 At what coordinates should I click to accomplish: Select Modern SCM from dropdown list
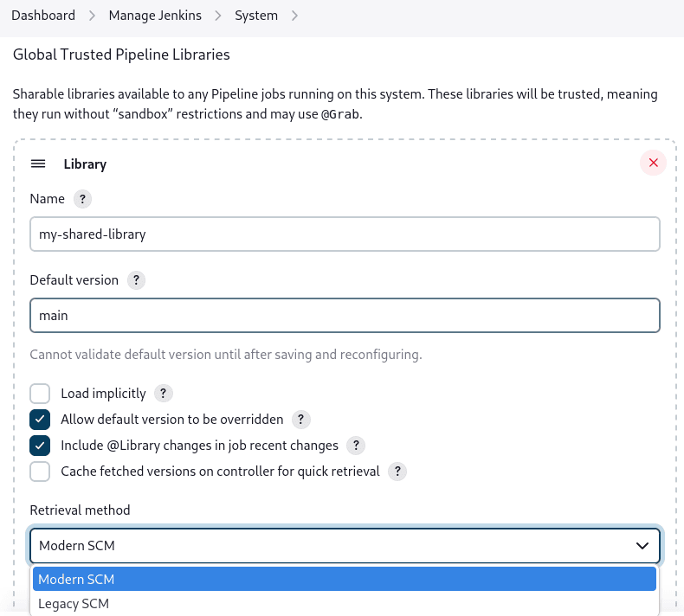point(76,579)
